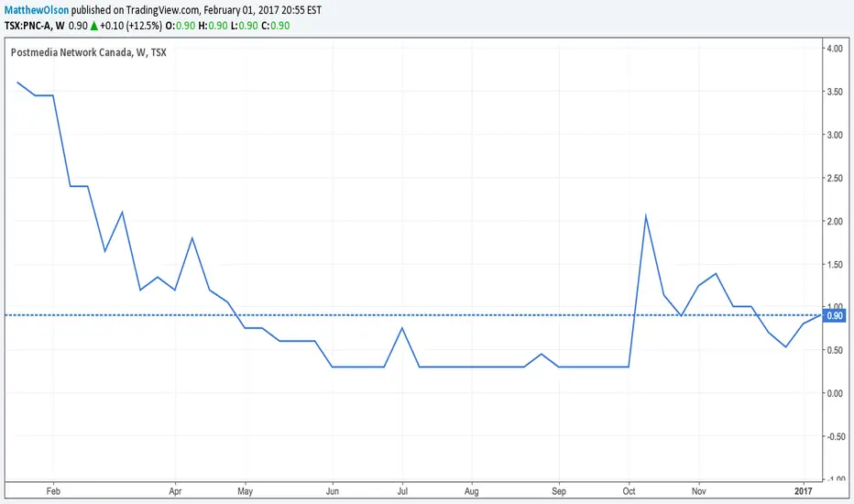This screenshot has height=504, width=854.
Task: Click the 2.50 price axis label
Action: (835, 178)
